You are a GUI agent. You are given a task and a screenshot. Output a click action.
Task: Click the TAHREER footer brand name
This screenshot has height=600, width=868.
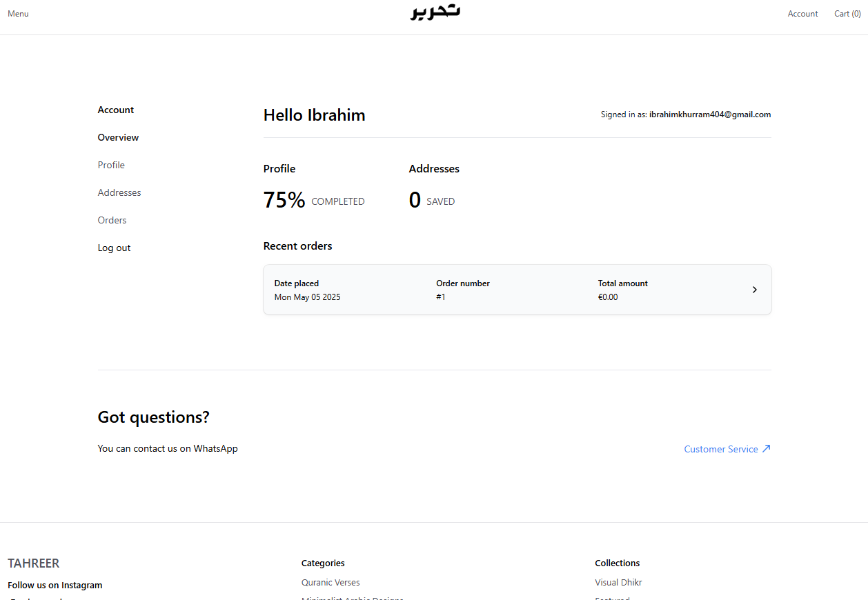pos(33,563)
